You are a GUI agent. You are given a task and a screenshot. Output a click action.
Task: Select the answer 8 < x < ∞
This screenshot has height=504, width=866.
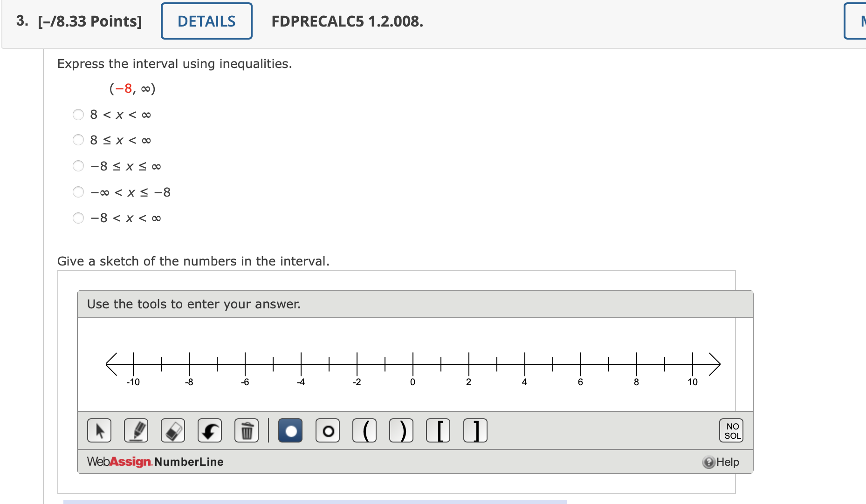pyautogui.click(x=78, y=114)
